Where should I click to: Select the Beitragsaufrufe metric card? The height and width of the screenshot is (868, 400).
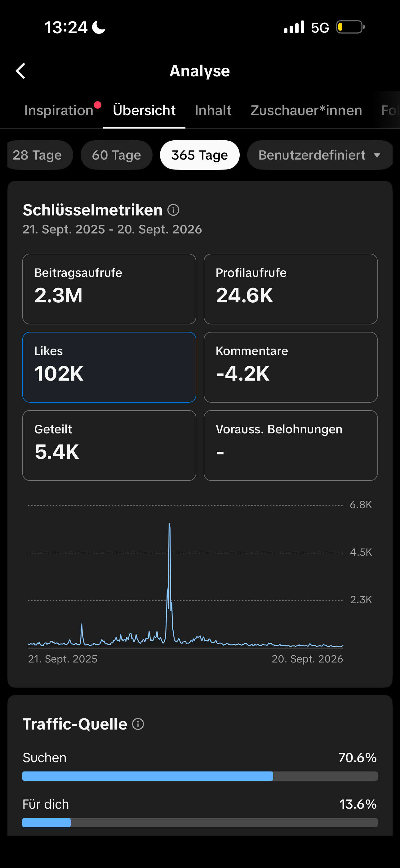[x=109, y=289]
